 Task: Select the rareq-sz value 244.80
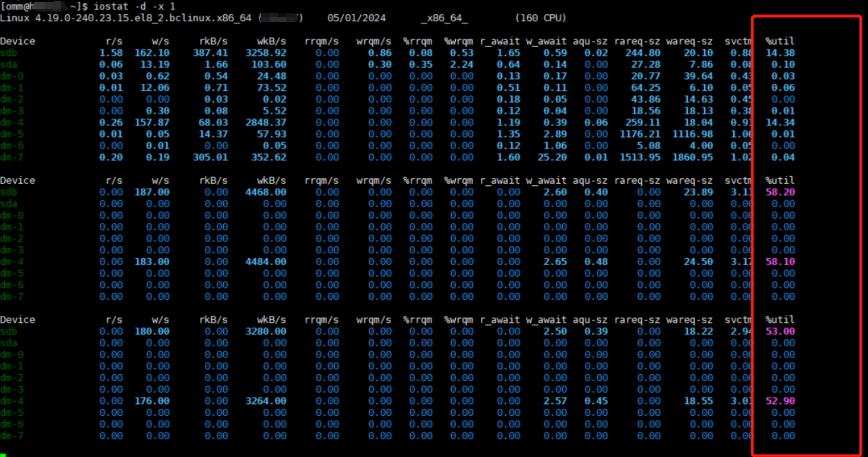643,53
